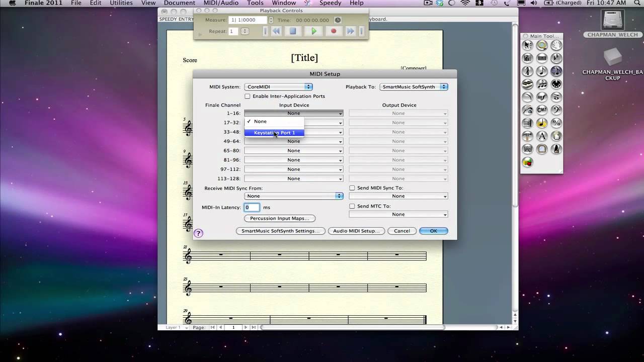Open Input Device dropdown for channels 81-96
Image resolution: width=644 pixels, height=362 pixels.
click(294, 160)
